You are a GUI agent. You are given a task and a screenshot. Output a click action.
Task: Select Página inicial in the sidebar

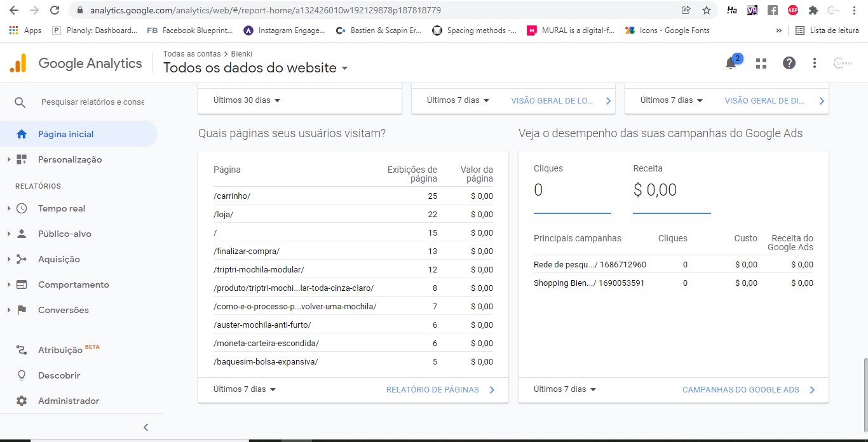pyautogui.click(x=65, y=134)
